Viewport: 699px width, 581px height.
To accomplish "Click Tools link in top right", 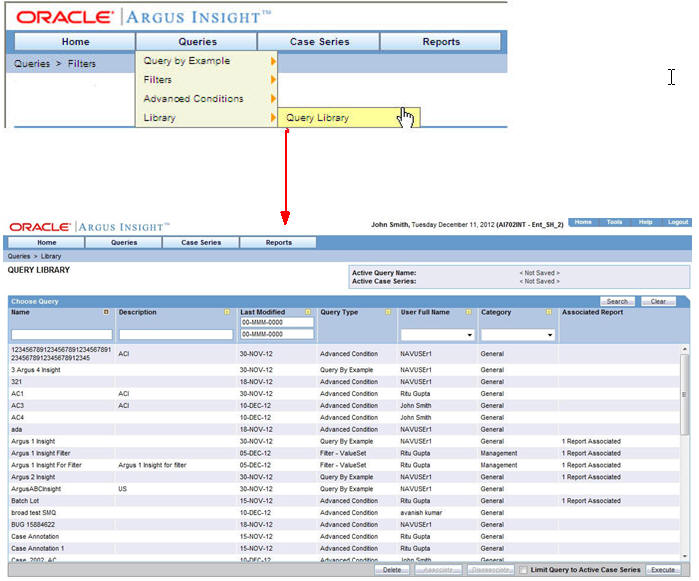I will coord(614,222).
